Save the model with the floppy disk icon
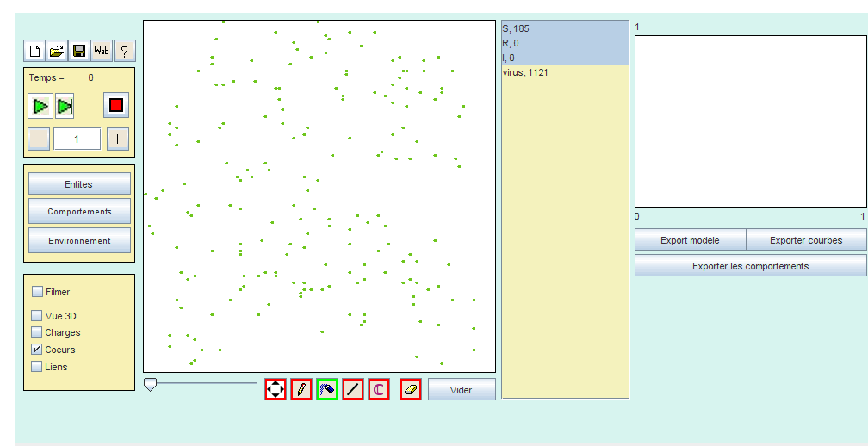The image size is (868, 446). click(79, 52)
